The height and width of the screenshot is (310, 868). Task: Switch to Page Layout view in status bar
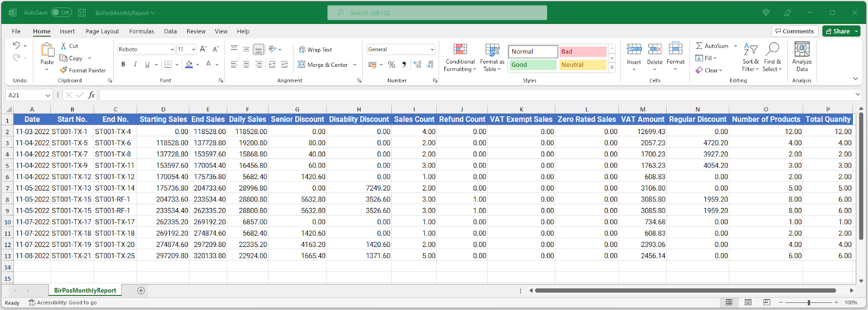[x=748, y=302]
